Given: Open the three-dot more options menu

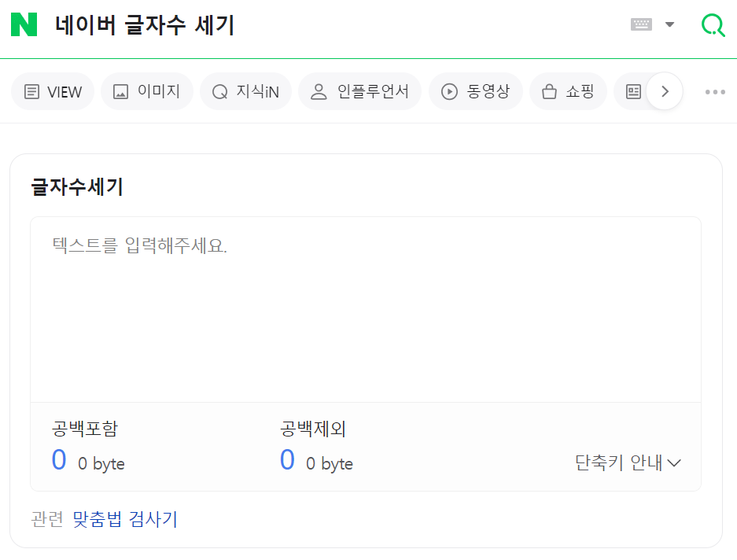Looking at the screenshot, I should point(715,92).
